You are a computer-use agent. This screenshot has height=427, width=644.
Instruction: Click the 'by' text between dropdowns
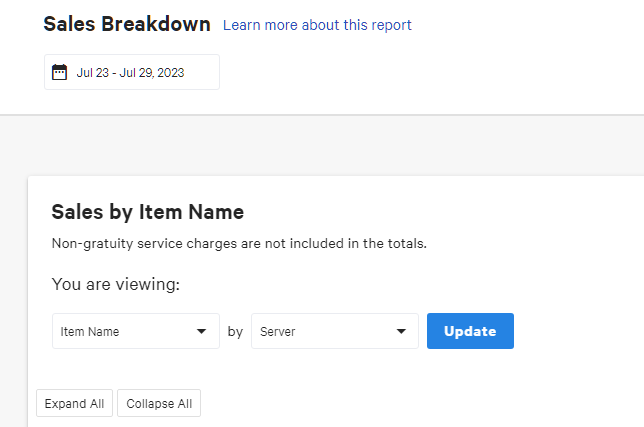235,332
